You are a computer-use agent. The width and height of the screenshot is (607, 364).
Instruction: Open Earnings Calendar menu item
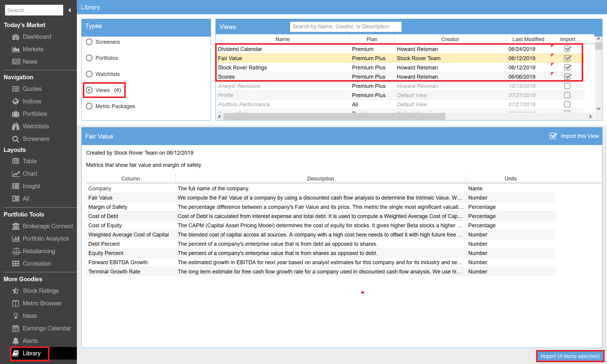[x=47, y=328]
